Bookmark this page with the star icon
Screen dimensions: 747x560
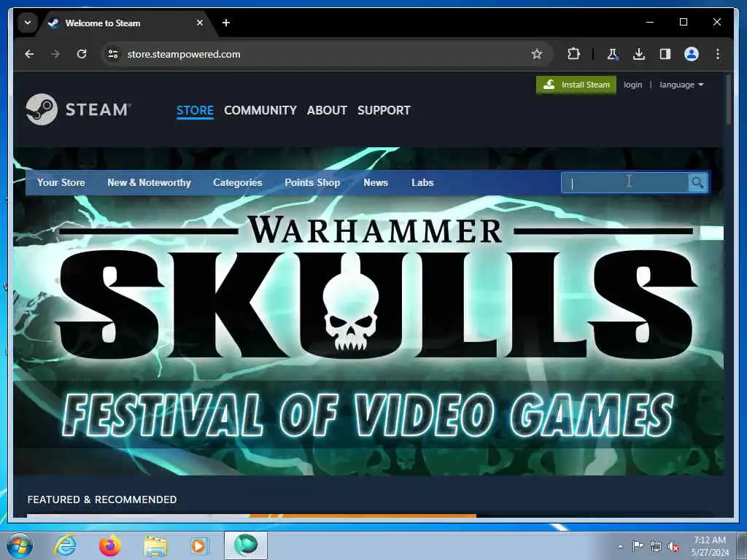(x=537, y=54)
